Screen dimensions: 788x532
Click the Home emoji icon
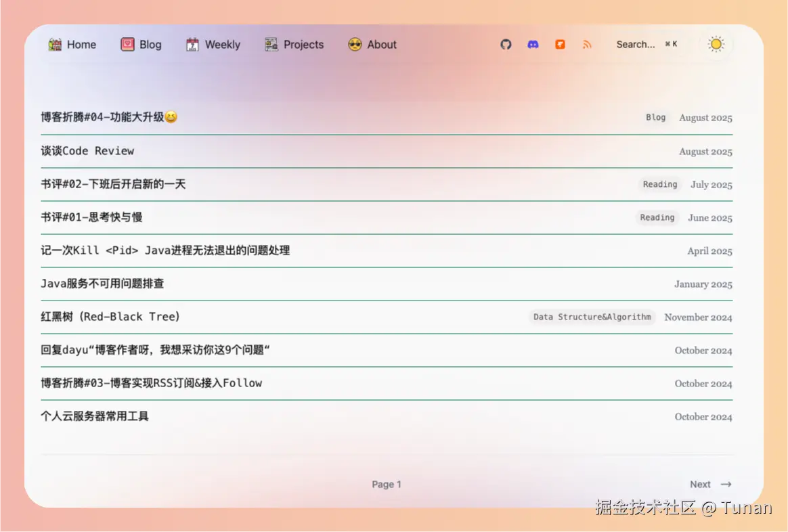click(x=55, y=44)
